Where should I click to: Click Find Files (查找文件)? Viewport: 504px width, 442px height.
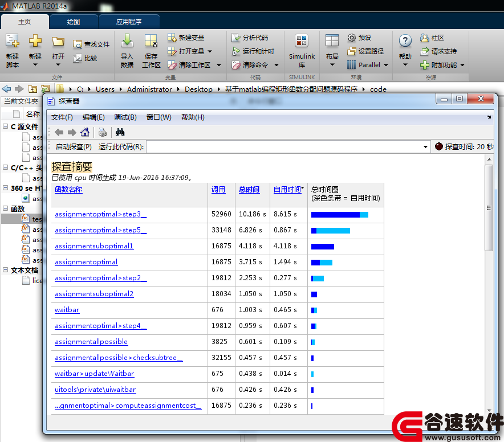tap(91, 44)
